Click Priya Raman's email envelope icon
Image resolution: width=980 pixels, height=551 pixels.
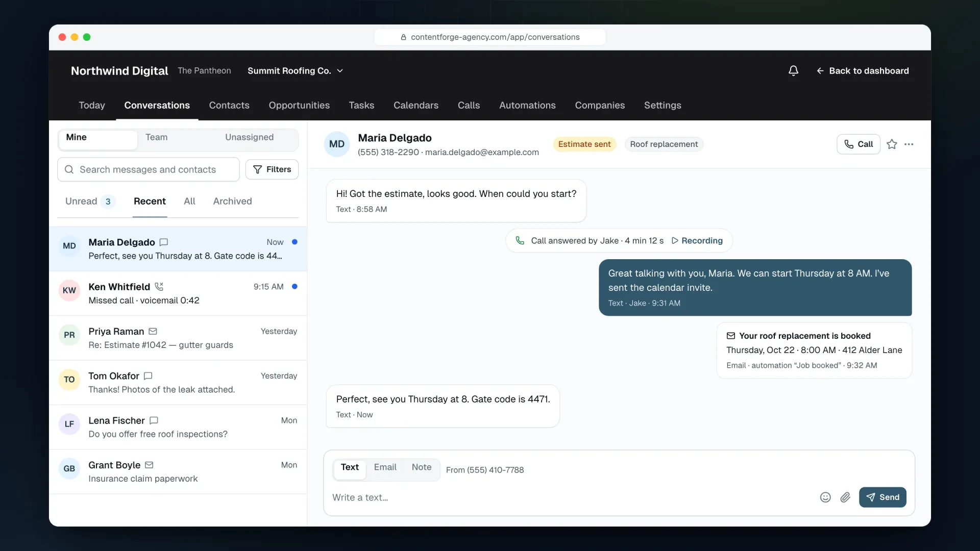click(x=153, y=332)
